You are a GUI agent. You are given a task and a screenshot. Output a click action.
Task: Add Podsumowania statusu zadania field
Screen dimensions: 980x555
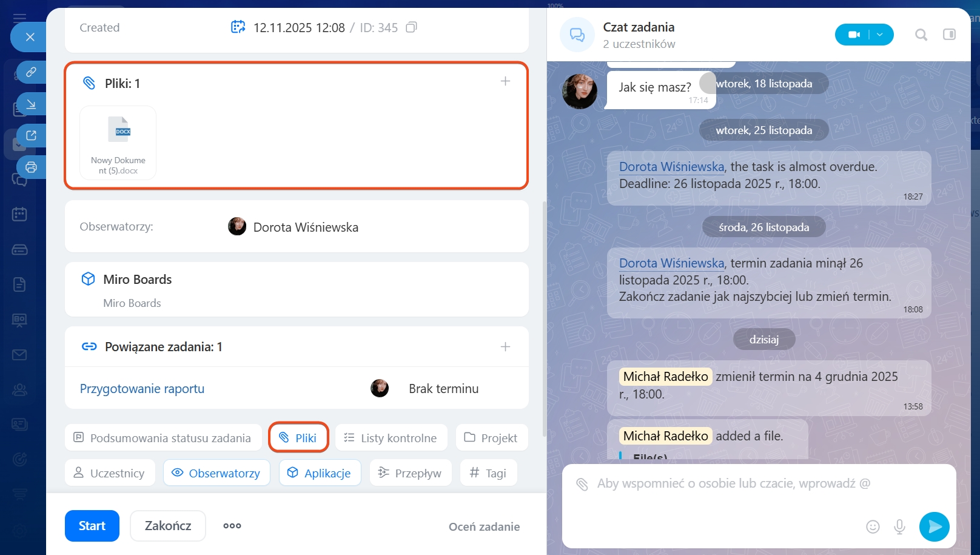click(163, 437)
